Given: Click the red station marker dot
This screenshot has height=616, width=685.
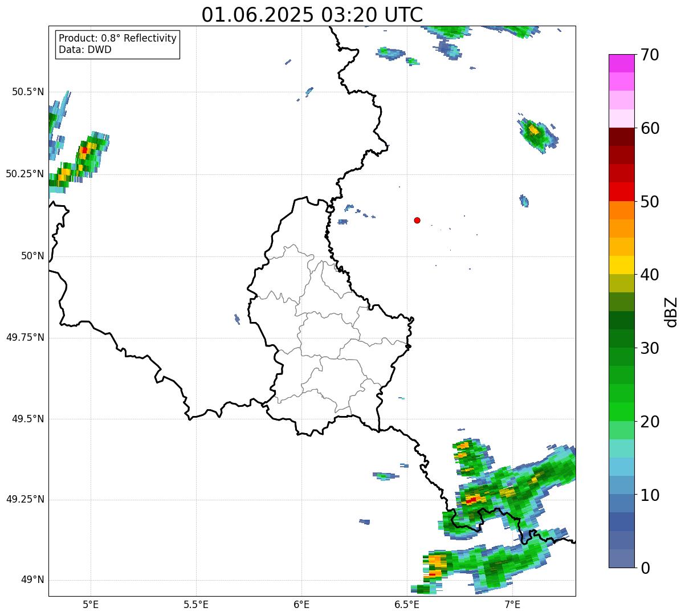Looking at the screenshot, I should click(x=417, y=220).
